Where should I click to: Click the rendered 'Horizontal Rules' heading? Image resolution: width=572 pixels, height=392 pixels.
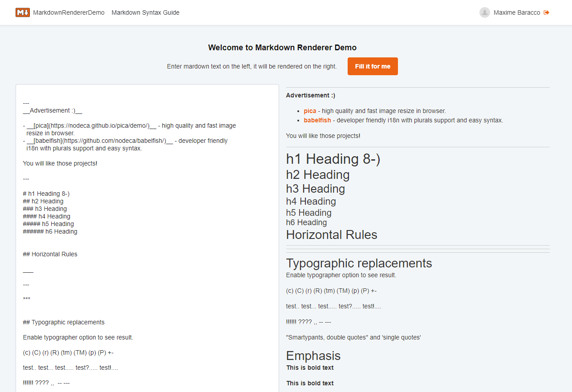tap(332, 234)
